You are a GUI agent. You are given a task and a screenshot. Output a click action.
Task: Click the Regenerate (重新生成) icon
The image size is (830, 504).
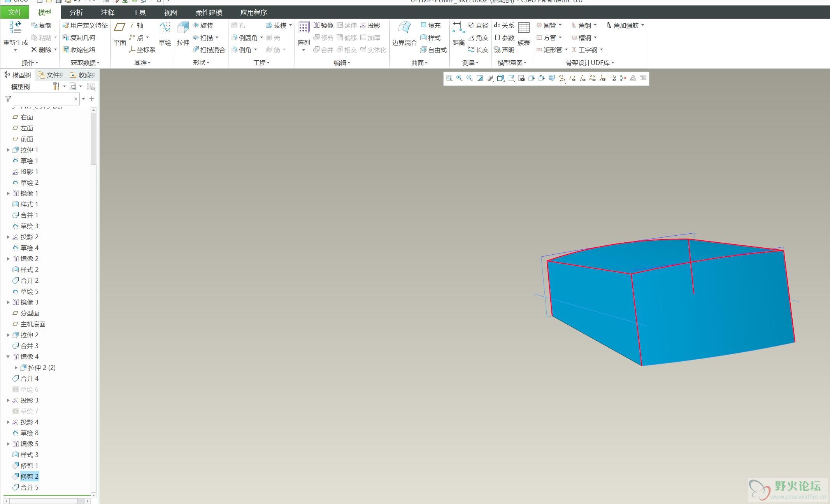point(15,28)
